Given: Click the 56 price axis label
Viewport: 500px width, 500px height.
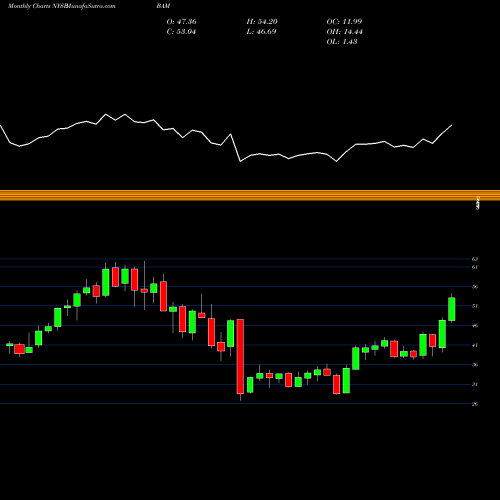Looking at the screenshot, I should pos(475,287).
